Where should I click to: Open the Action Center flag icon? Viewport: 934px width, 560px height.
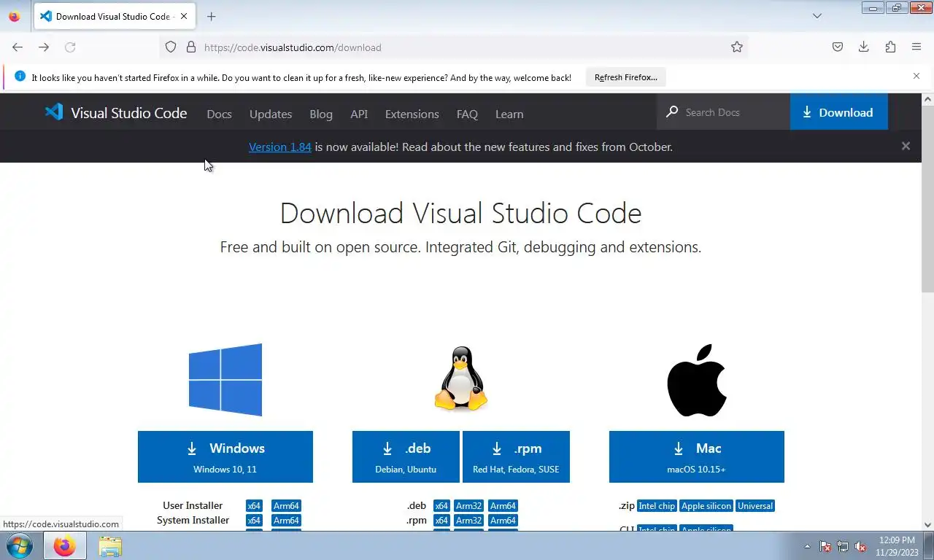point(825,547)
